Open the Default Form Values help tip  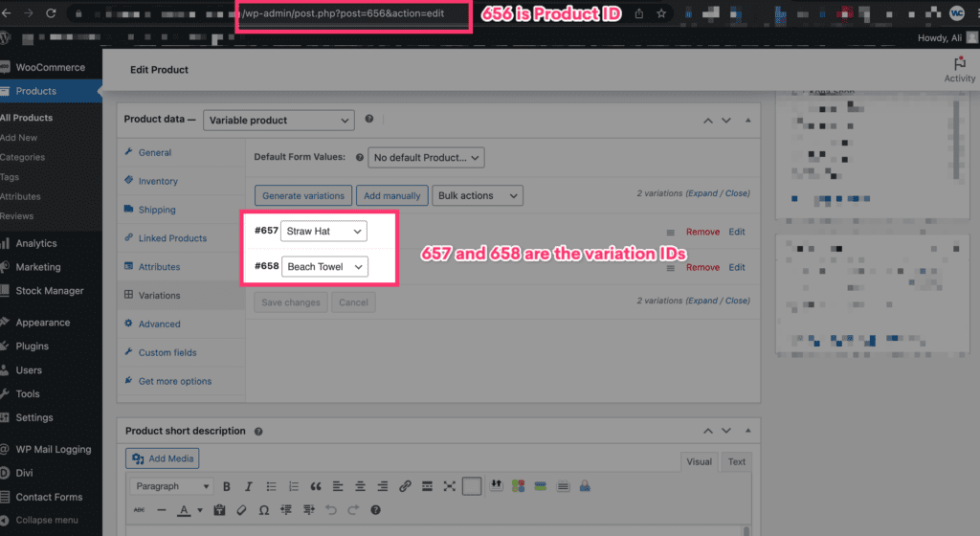click(x=360, y=157)
